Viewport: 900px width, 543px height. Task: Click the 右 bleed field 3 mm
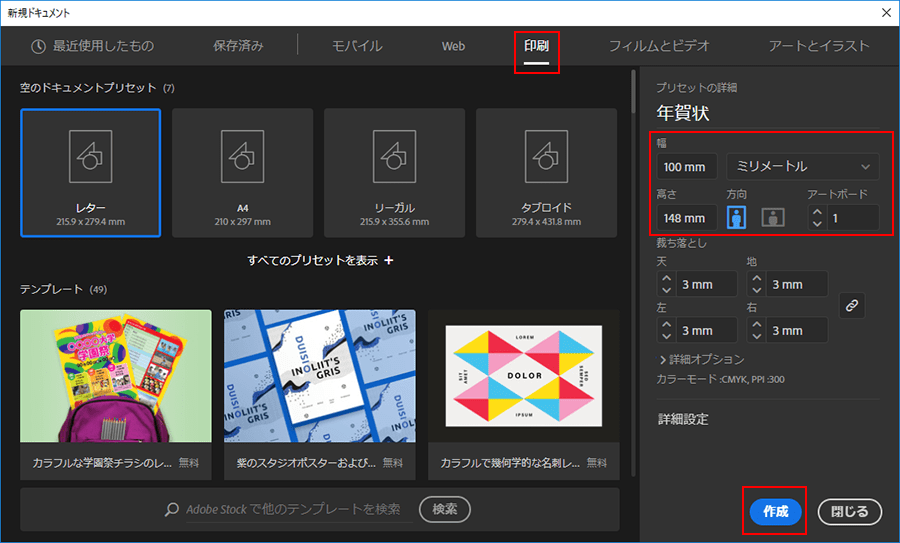coord(796,331)
